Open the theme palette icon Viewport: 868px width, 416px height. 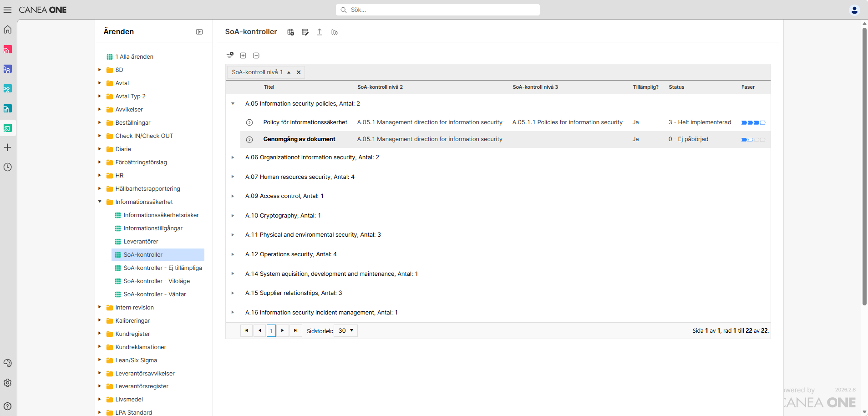8,363
